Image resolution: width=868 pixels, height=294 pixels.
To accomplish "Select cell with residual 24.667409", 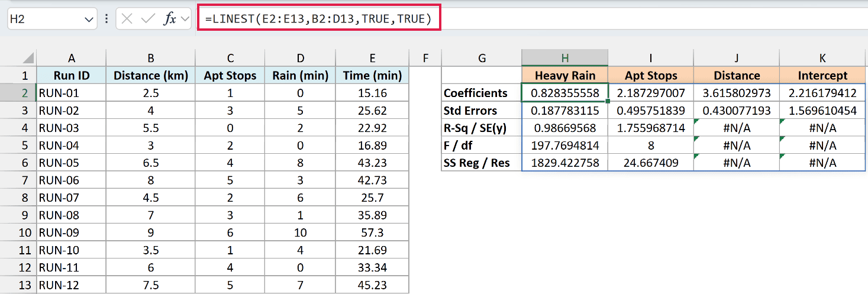I will [651, 163].
